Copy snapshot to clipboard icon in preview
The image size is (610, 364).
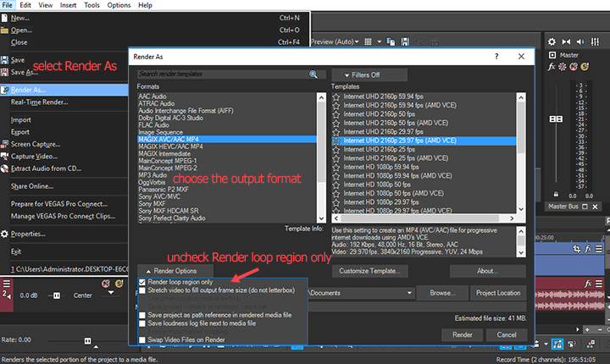tap(391, 41)
